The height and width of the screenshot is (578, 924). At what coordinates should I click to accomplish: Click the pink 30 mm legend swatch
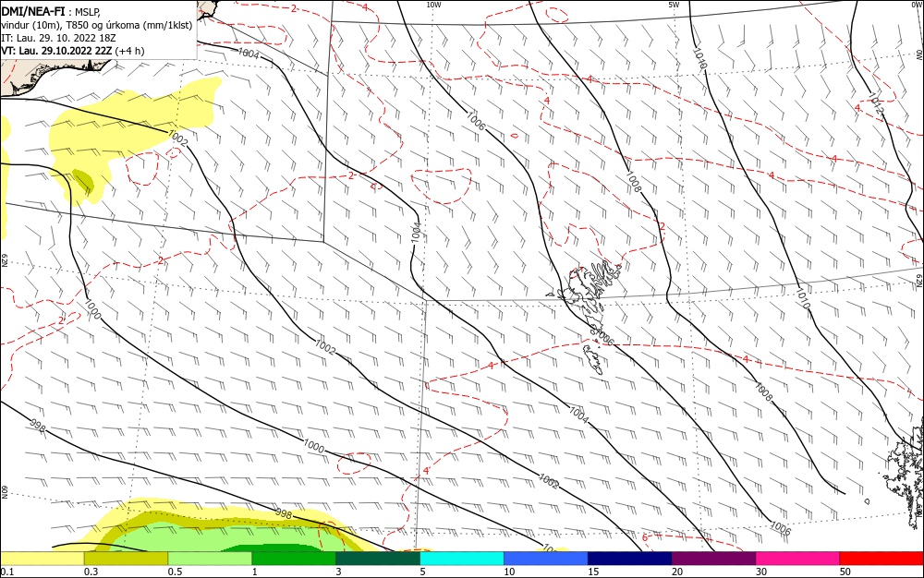[798, 559]
